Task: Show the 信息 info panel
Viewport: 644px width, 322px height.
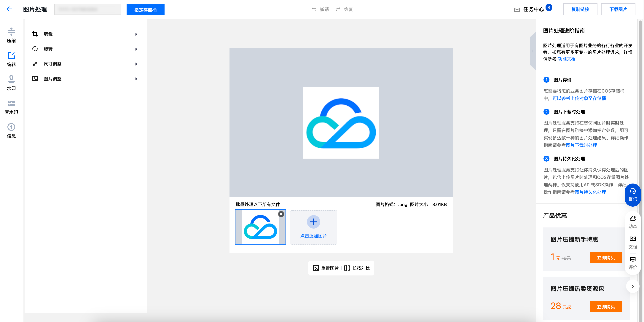Action: tap(11, 131)
